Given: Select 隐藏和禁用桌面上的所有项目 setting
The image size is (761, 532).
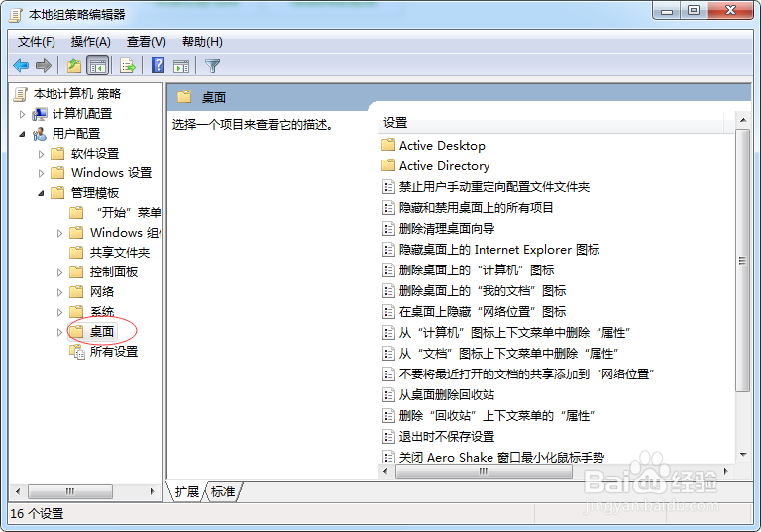Looking at the screenshot, I should click(469, 208).
